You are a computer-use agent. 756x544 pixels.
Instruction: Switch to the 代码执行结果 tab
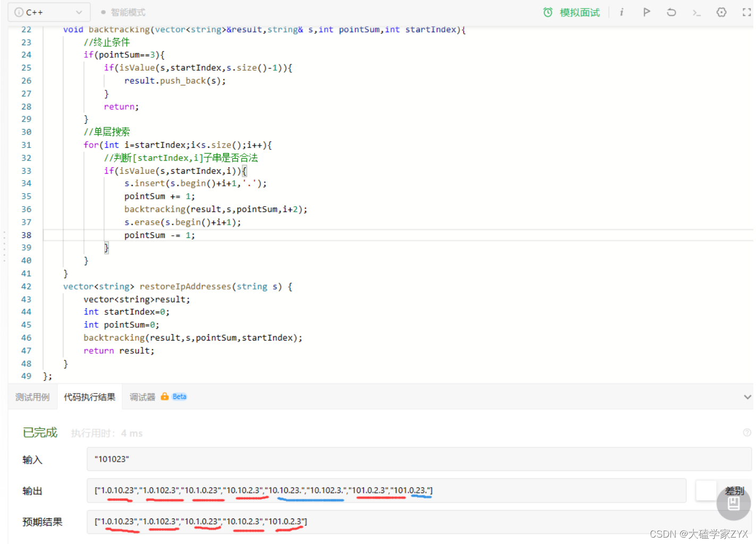[x=90, y=397]
